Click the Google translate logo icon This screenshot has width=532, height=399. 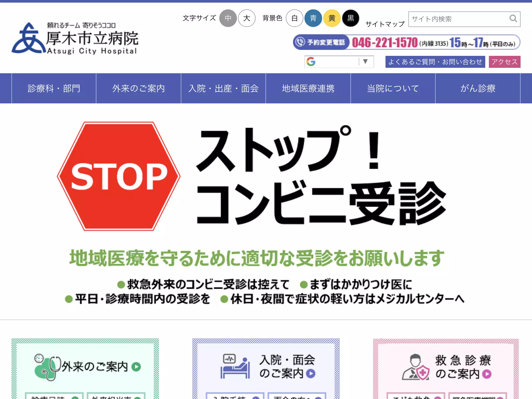click(311, 62)
